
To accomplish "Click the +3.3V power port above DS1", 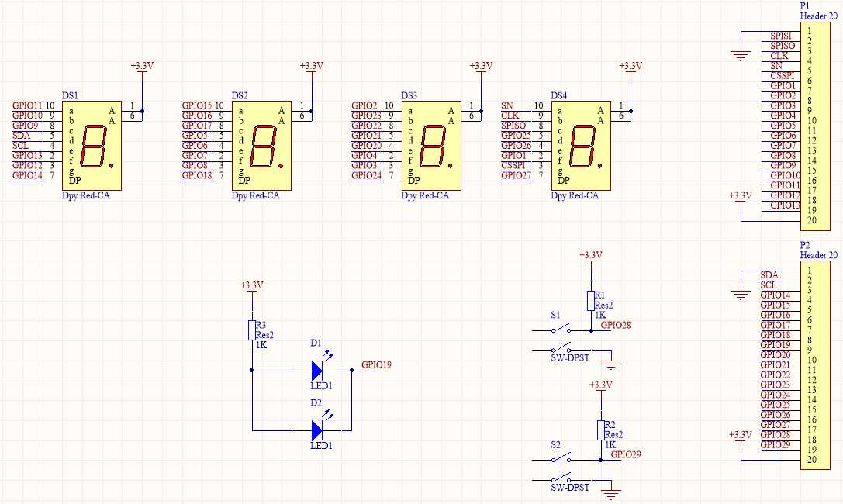I will pos(142,67).
